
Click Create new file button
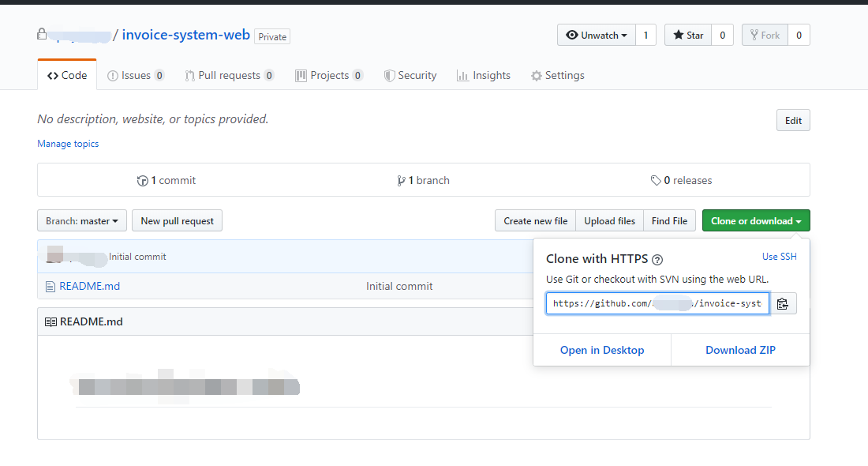pos(535,220)
